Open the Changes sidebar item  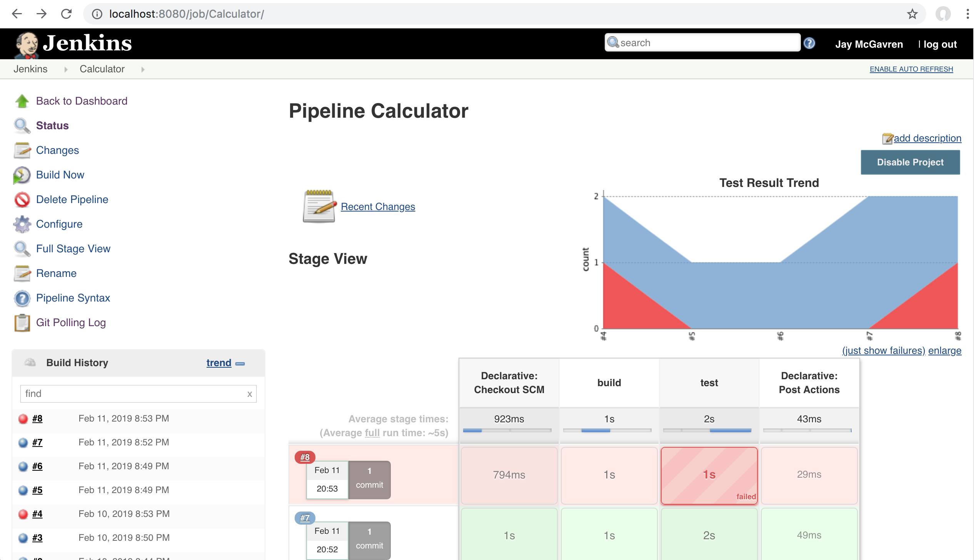pos(57,150)
